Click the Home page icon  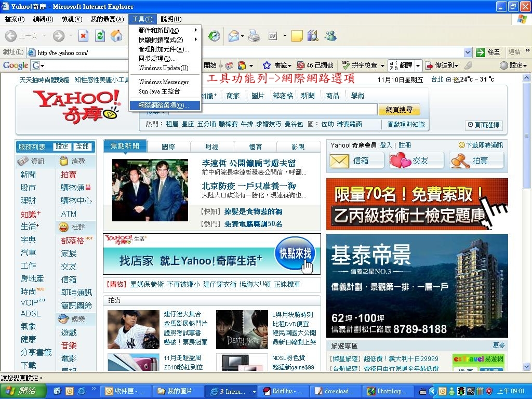(116, 36)
